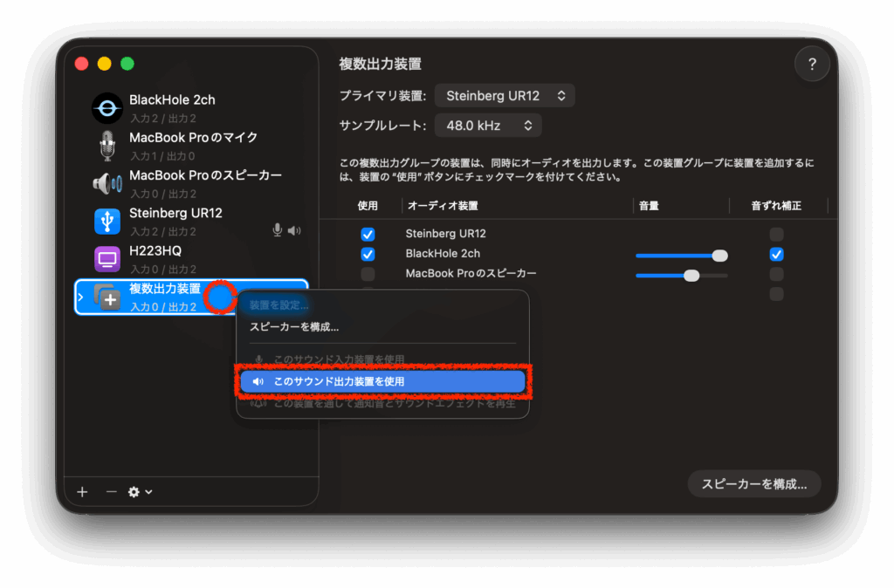Click the yellow minimize window button
The width and height of the screenshot is (894, 588).
pos(105,64)
